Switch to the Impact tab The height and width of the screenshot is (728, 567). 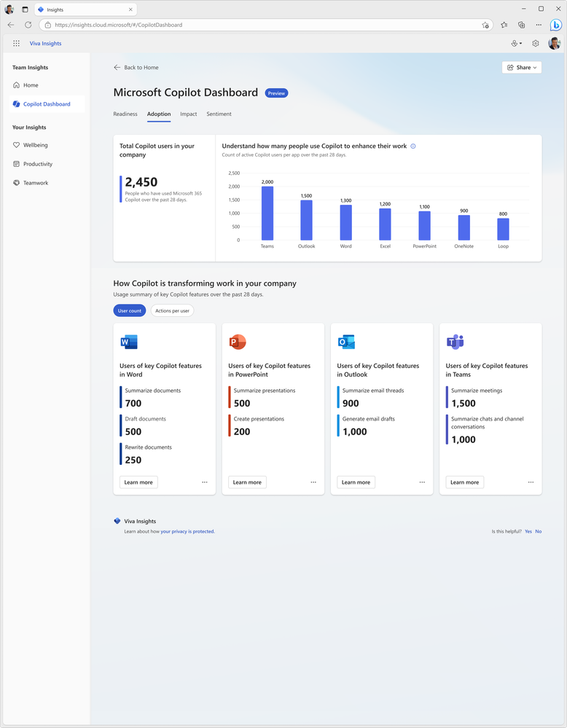click(x=189, y=114)
